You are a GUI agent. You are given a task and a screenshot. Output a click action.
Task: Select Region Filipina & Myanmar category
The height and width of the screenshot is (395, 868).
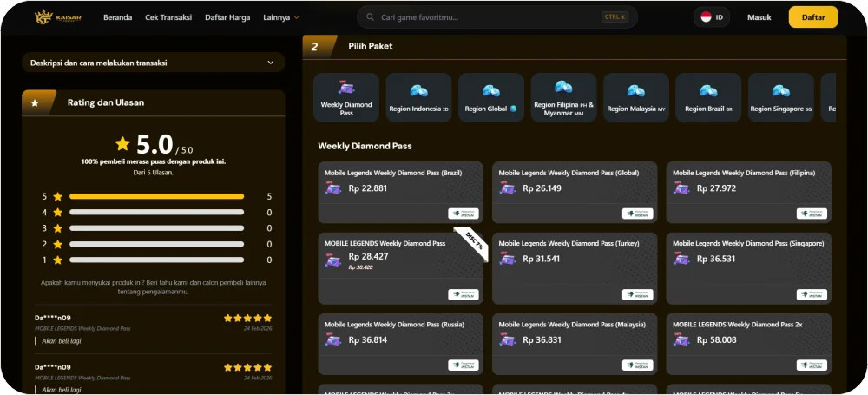coord(563,87)
